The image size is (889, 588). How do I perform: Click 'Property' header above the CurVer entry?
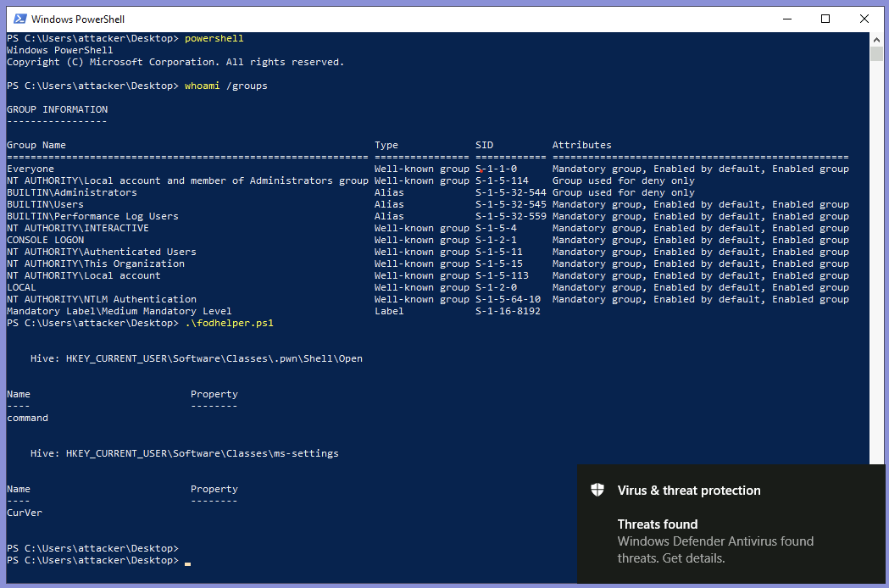pyautogui.click(x=214, y=490)
